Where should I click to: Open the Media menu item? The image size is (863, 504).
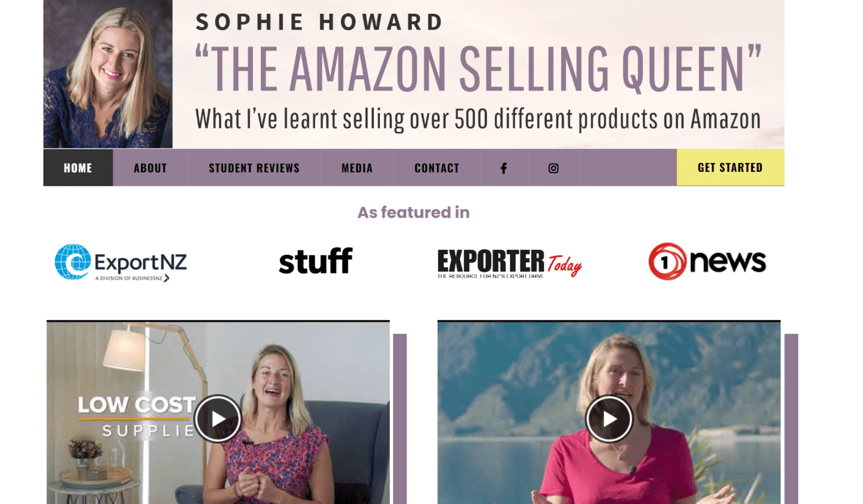tap(357, 168)
